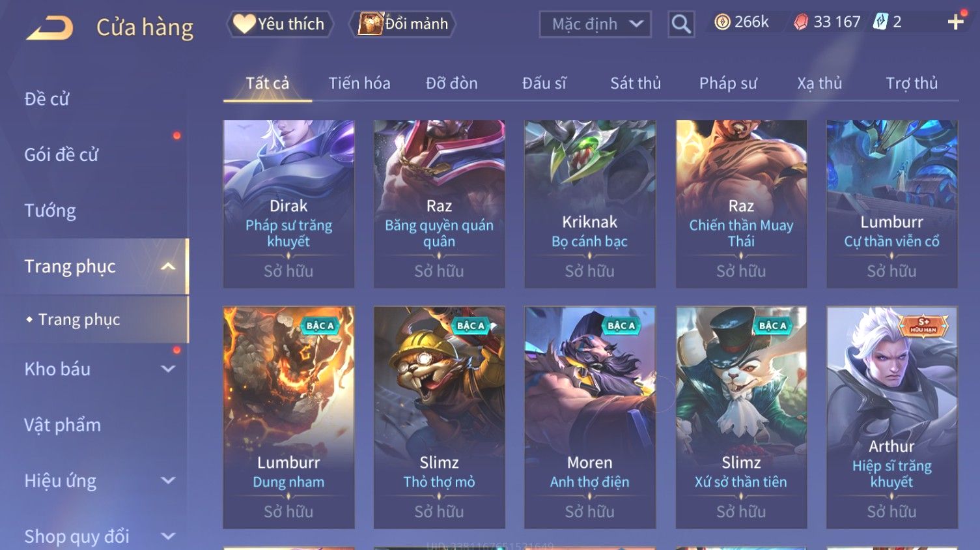Collapse the Trang phục sidebar section
Viewport: 980px width, 550px height.
point(168,267)
